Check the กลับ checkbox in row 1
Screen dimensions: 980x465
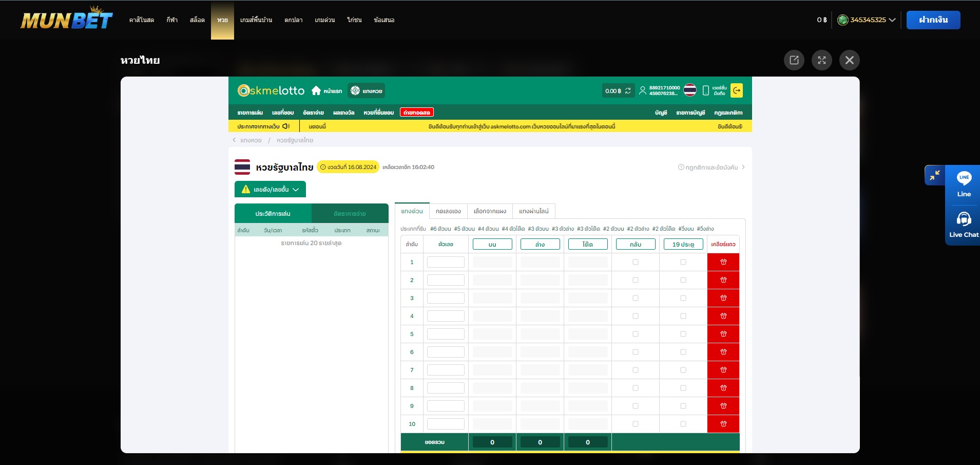click(636, 262)
